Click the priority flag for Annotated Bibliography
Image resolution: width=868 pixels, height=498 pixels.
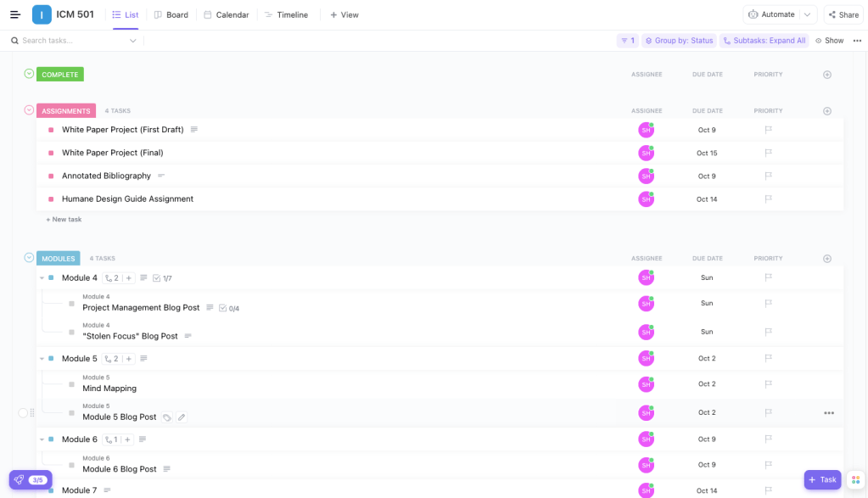coord(768,176)
